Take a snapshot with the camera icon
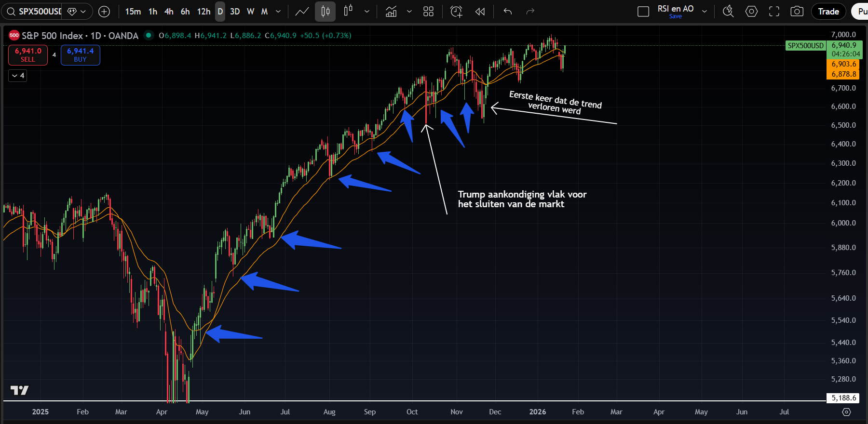Viewport: 868px width, 424px height. pyautogui.click(x=797, y=12)
